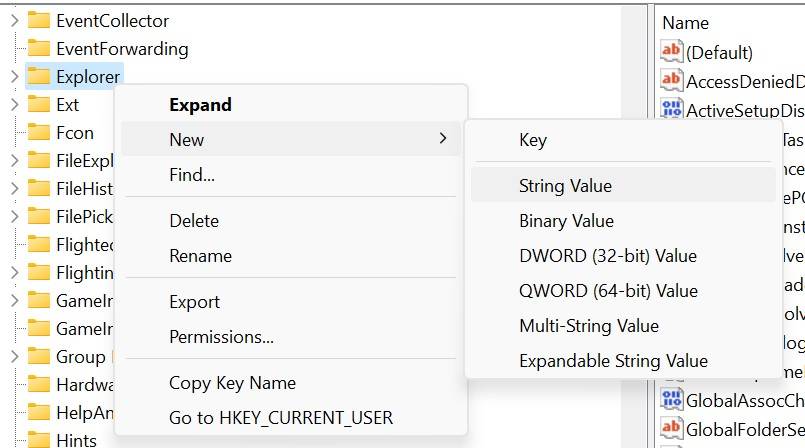Click the AccessDenied string value icon
805x448 pixels.
tap(672, 81)
